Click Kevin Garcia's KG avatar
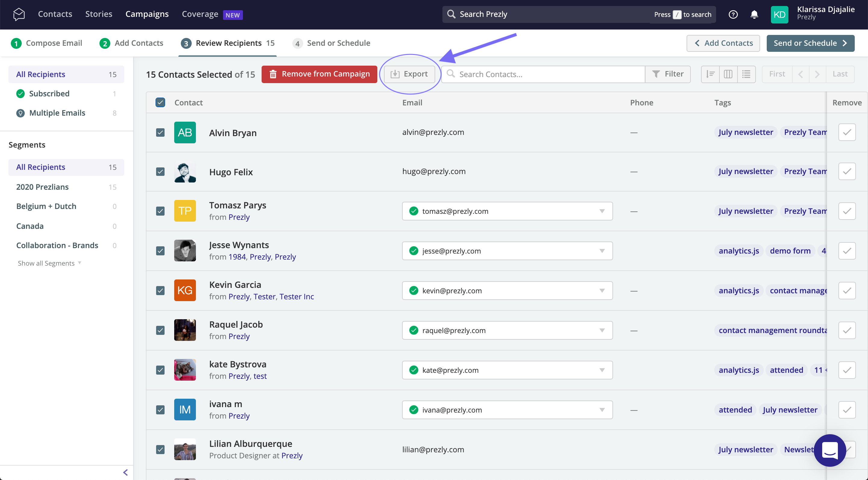This screenshot has width=868, height=480. (x=185, y=290)
